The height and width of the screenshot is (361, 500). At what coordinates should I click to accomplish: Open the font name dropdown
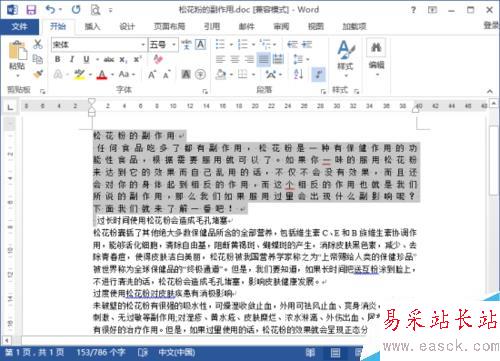143,44
